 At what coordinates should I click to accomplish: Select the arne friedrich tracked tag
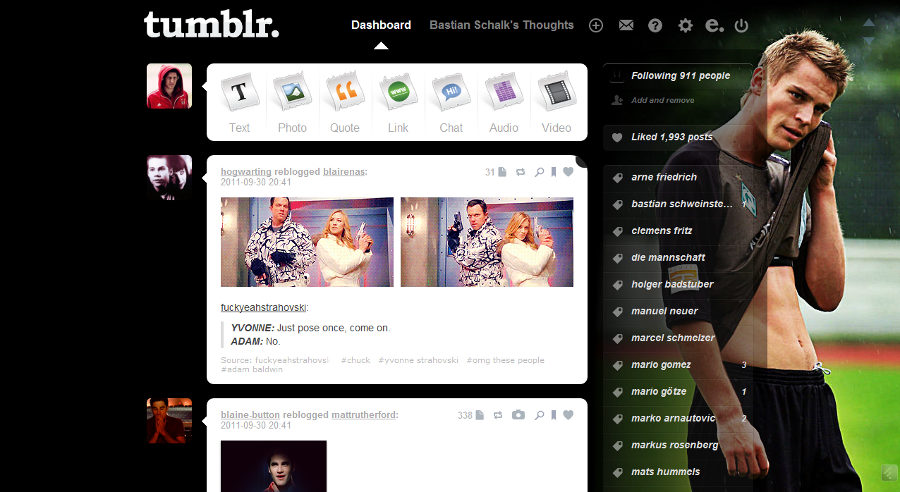pyautogui.click(x=664, y=177)
